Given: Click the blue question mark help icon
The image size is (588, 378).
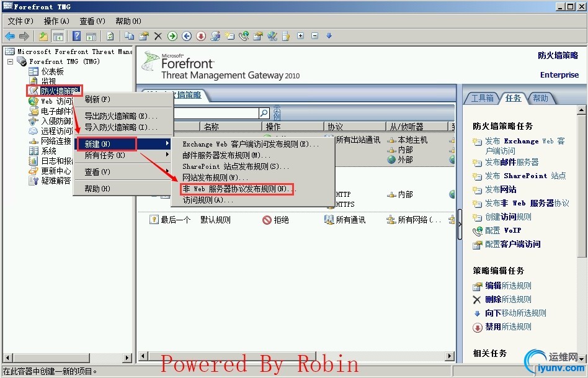Looking at the screenshot, I should [x=76, y=36].
